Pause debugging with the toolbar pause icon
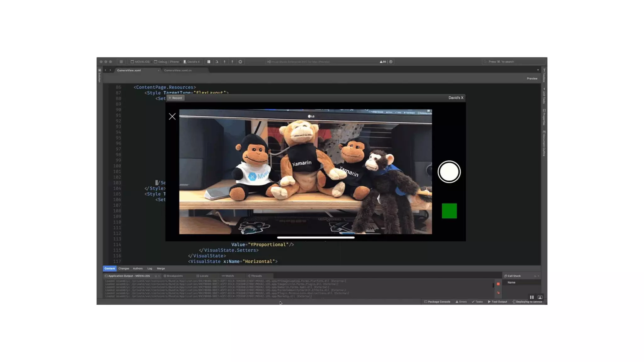Image resolution: width=644 pixels, height=362 pixels. click(208, 62)
